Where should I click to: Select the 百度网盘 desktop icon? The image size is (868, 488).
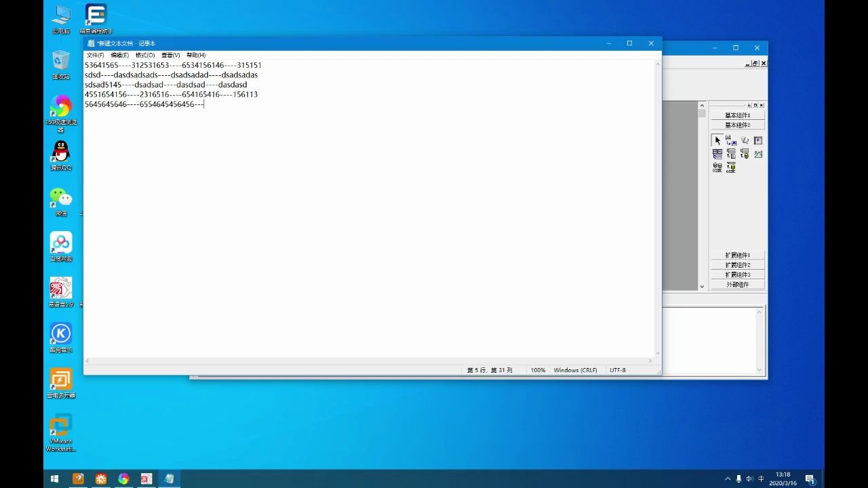[x=61, y=247]
